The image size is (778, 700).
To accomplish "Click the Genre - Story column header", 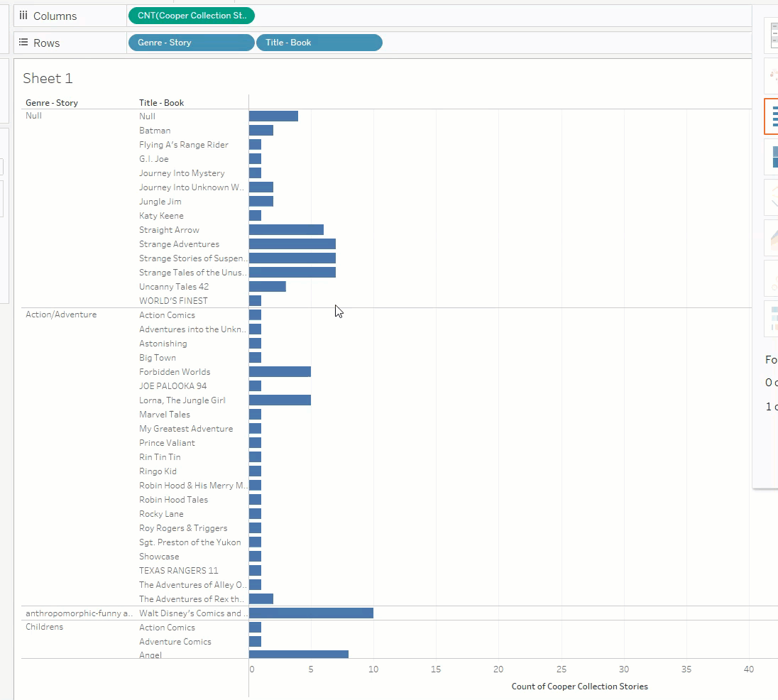I will pyautogui.click(x=52, y=103).
